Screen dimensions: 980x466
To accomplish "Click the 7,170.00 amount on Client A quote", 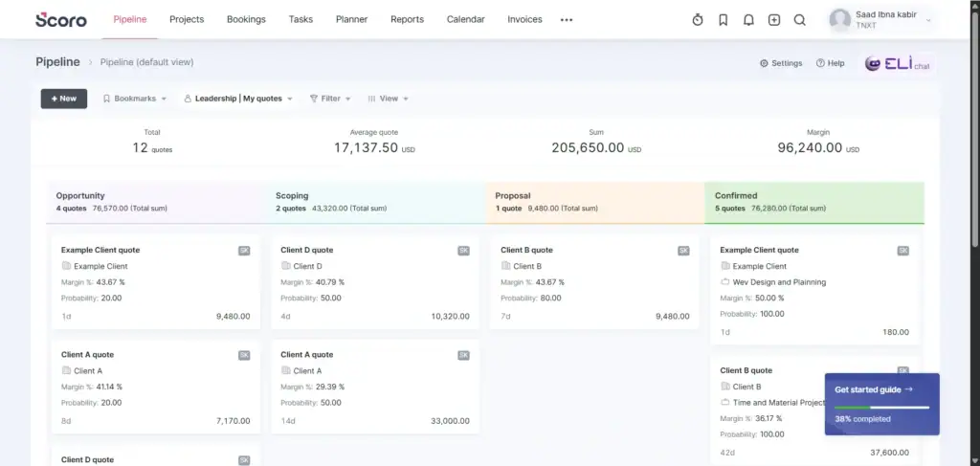I will [234, 421].
